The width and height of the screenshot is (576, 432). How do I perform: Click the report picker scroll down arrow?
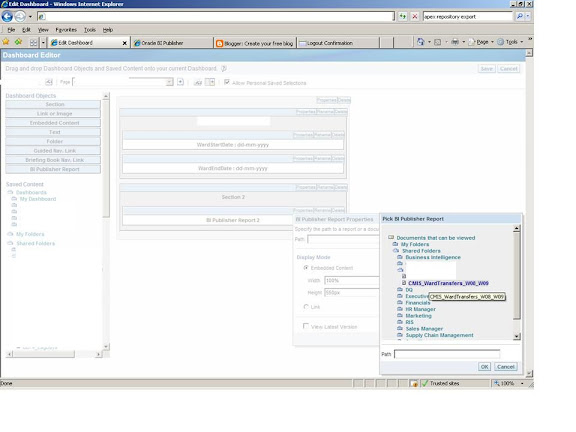pyautogui.click(x=516, y=336)
